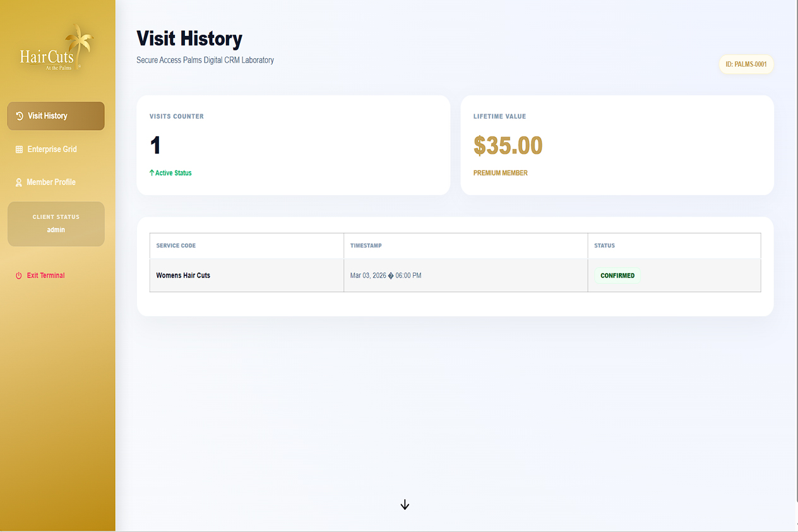The width and height of the screenshot is (798, 532).
Task: Click the Status column header
Action: click(604, 245)
